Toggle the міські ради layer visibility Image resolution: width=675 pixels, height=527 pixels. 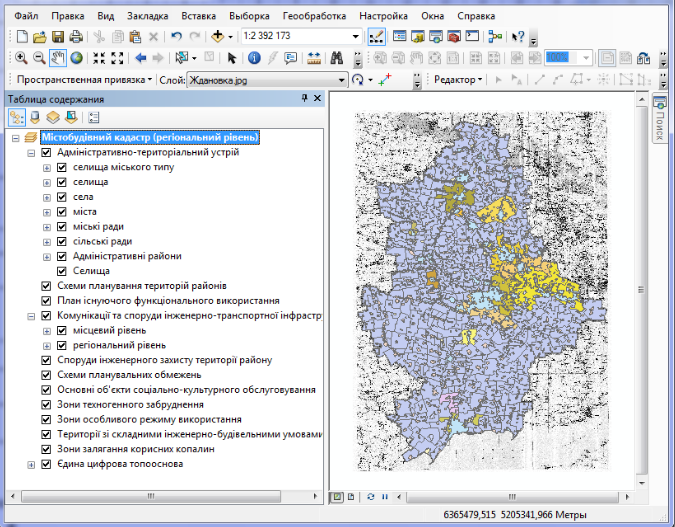click(61, 227)
